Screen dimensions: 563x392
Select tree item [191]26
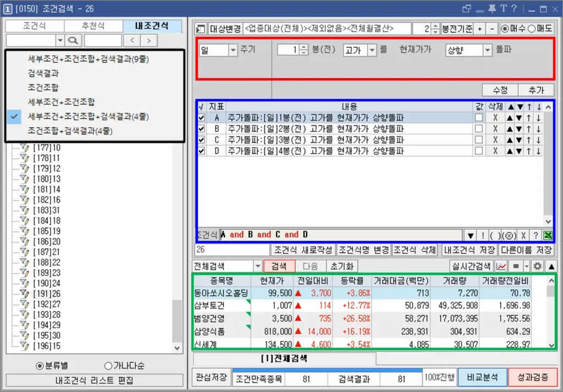pyautogui.click(x=47, y=294)
